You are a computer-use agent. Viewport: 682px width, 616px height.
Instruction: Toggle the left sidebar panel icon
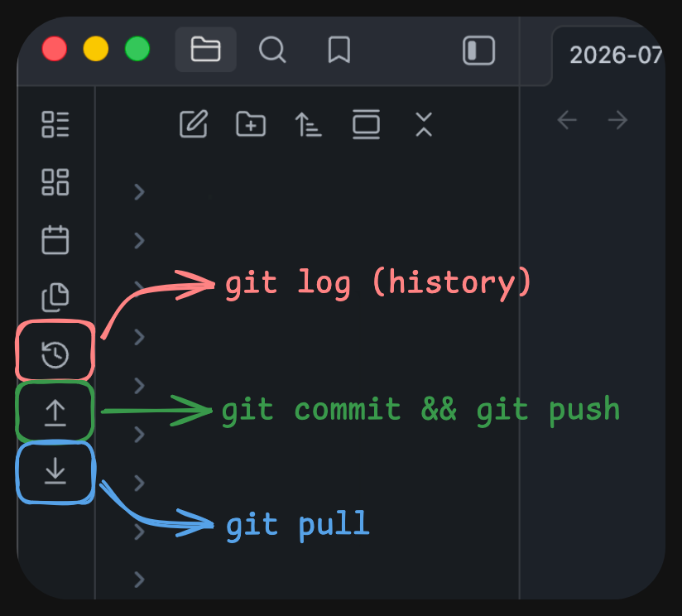pos(478,51)
